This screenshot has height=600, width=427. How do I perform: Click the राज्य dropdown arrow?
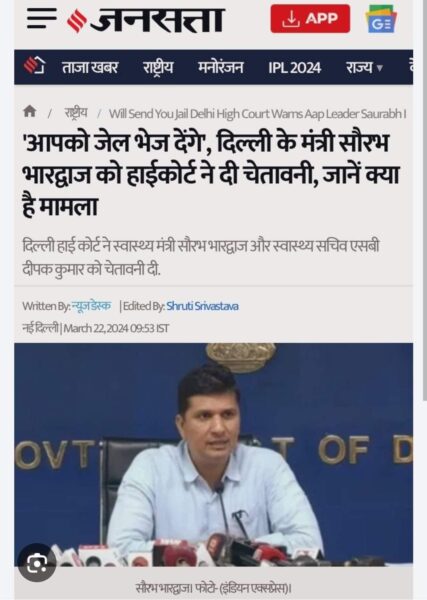(x=380, y=68)
